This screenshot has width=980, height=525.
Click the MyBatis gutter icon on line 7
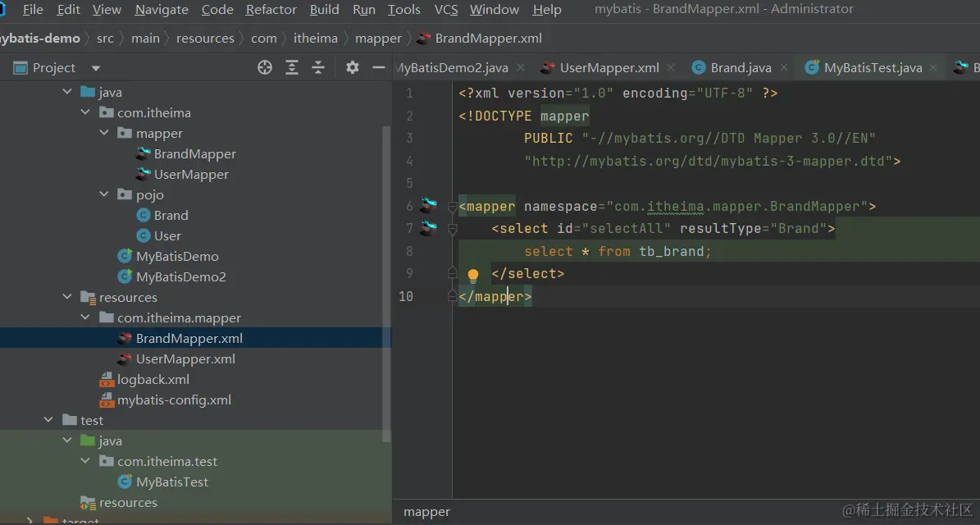[x=429, y=227]
